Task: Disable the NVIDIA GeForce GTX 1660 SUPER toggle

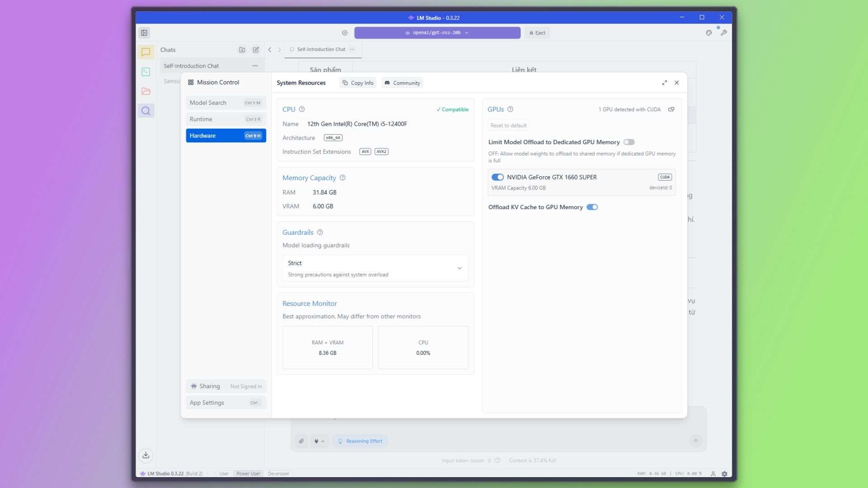Action: 497,177
